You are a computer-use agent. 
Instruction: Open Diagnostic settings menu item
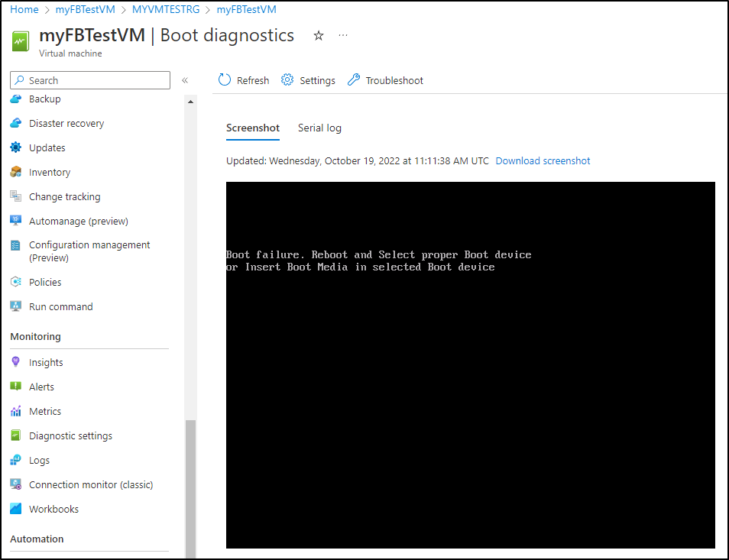pyautogui.click(x=70, y=436)
